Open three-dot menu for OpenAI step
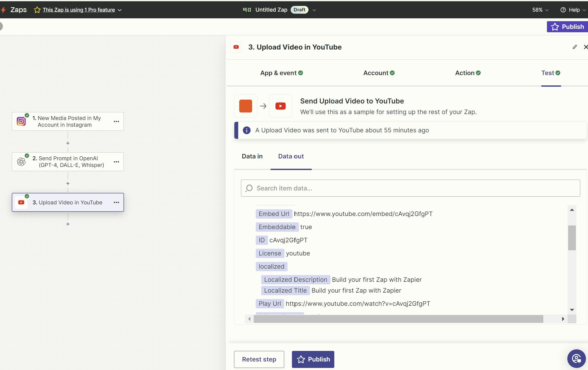Screen dimensions: 588x370 tap(116, 162)
